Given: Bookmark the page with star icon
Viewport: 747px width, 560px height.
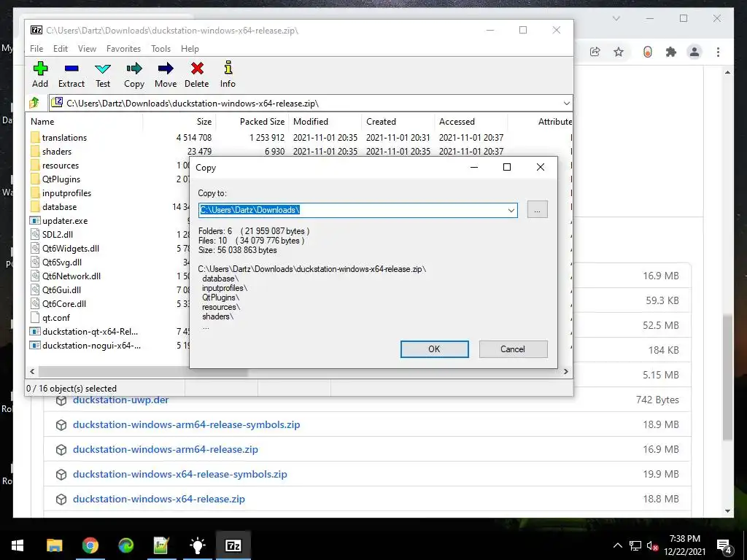Looking at the screenshot, I should click(x=619, y=52).
